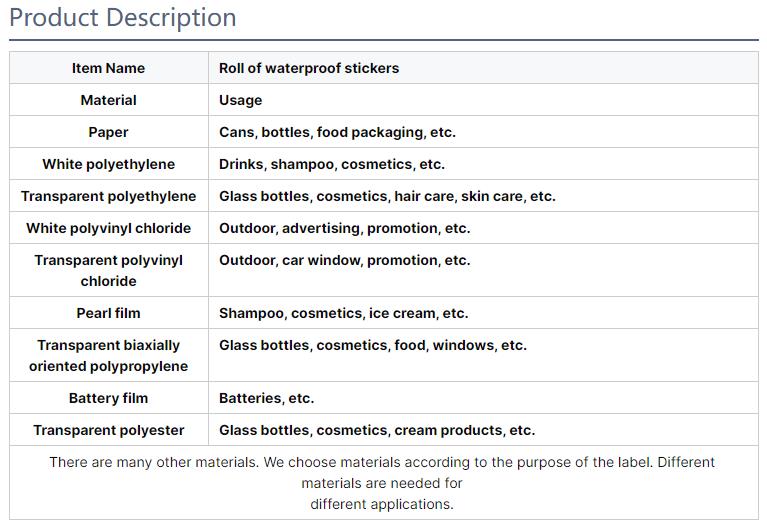Screen dimensions: 767x526
Task: Click the Transparent polyester cell
Action: coord(108,430)
